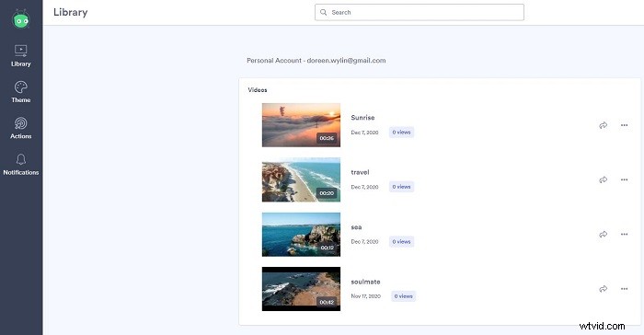Open Notifications bell in sidebar
This screenshot has height=335, width=644.
click(x=21, y=164)
